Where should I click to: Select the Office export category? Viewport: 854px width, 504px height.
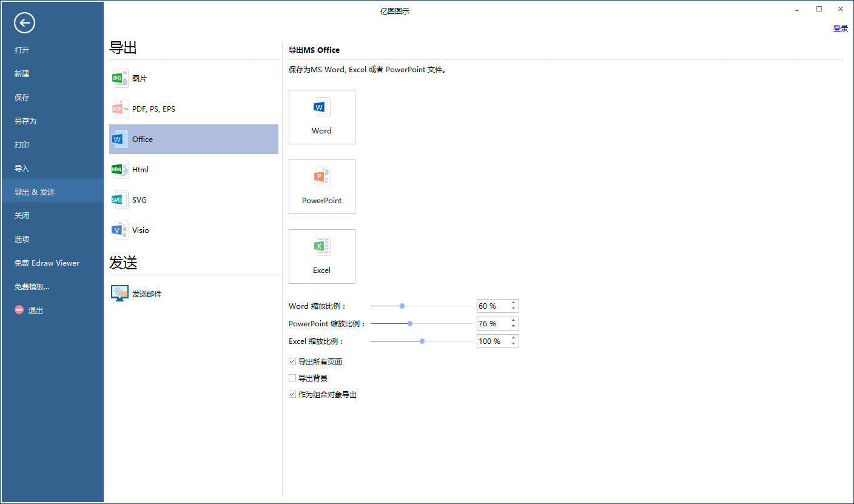tap(193, 139)
